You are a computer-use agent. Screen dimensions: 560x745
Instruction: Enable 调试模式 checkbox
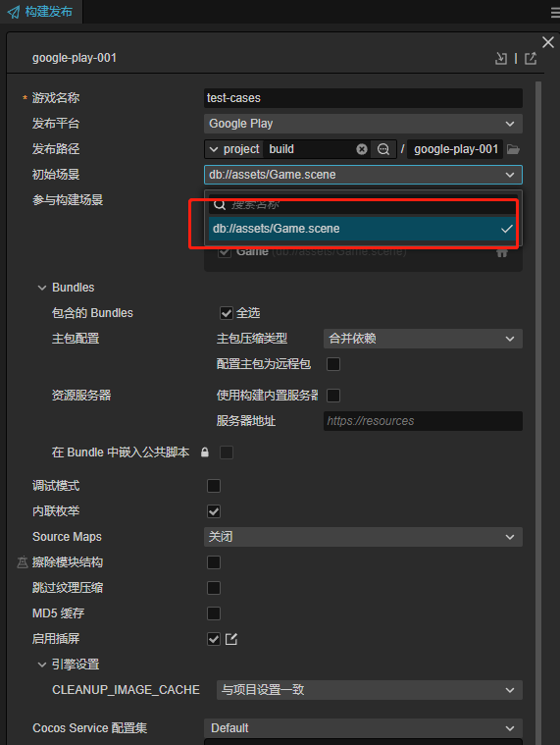(214, 486)
